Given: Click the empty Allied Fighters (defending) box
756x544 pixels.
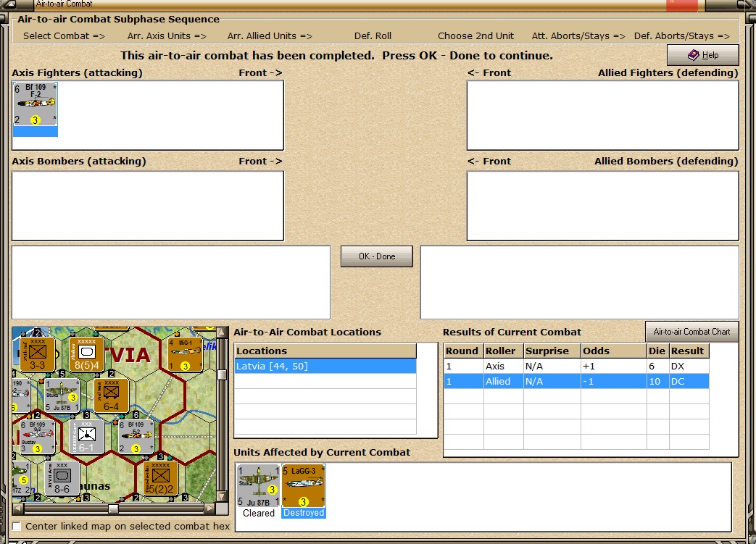Looking at the screenshot, I should pos(602,115).
